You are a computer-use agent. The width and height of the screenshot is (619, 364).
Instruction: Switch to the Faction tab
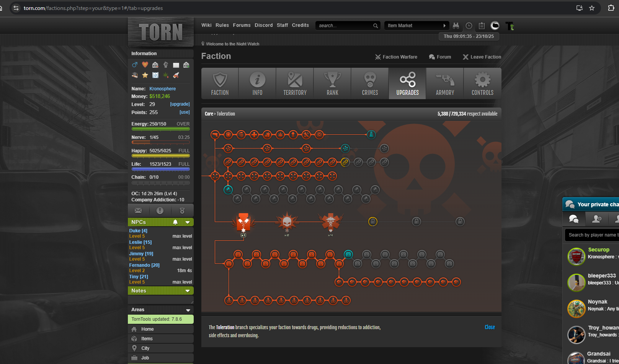coord(220,83)
